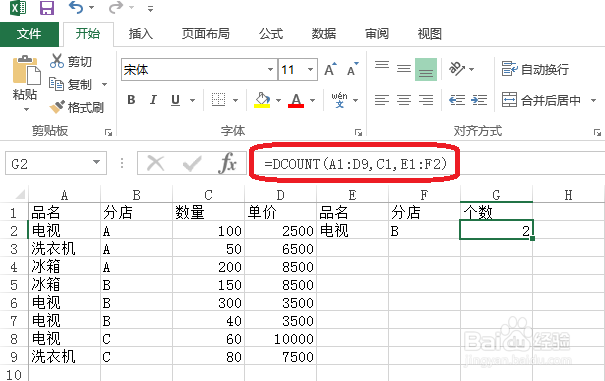Open the 对齐方式 dialog launcher
This screenshot has width=605, height=381.
(597, 133)
